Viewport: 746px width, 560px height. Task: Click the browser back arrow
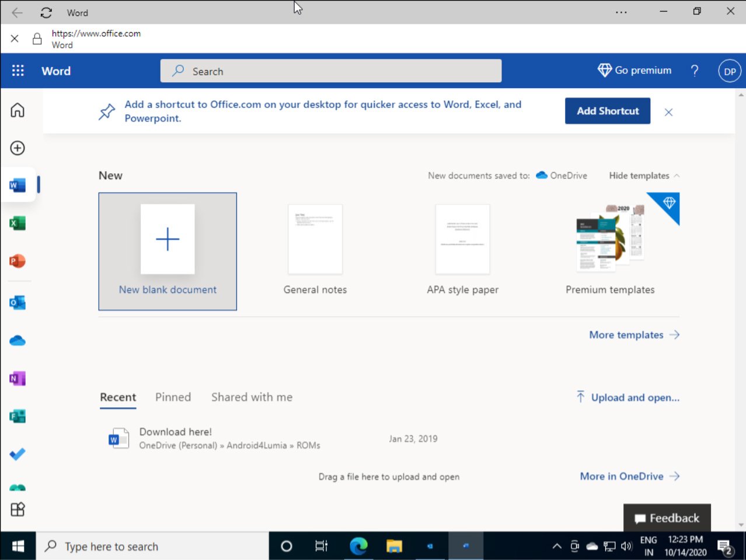click(x=17, y=12)
